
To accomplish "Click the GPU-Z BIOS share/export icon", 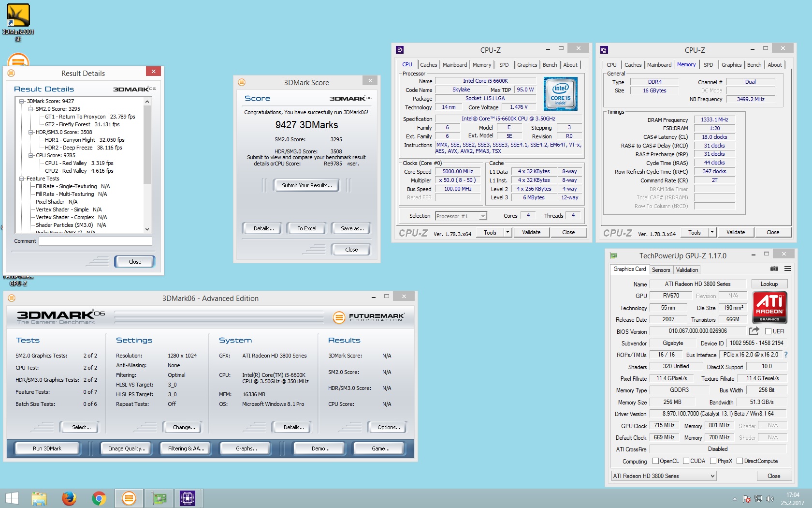I will [x=754, y=331].
